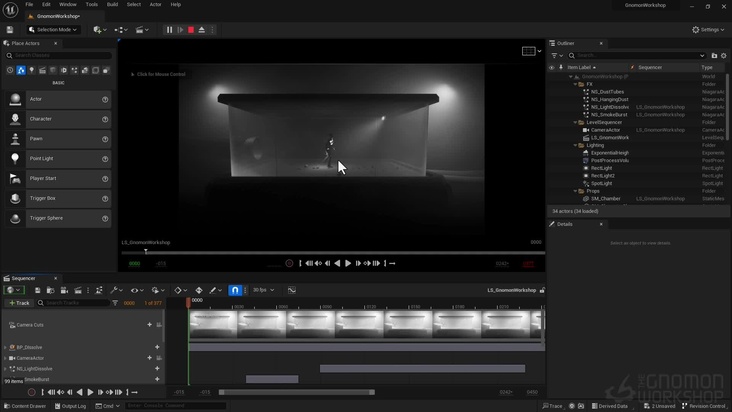This screenshot has width=732, height=412.
Task: Click the viewport record button
Action: pos(289,264)
